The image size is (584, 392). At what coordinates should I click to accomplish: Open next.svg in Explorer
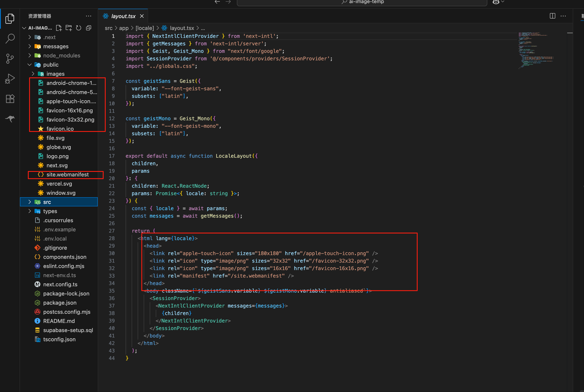[x=59, y=165]
